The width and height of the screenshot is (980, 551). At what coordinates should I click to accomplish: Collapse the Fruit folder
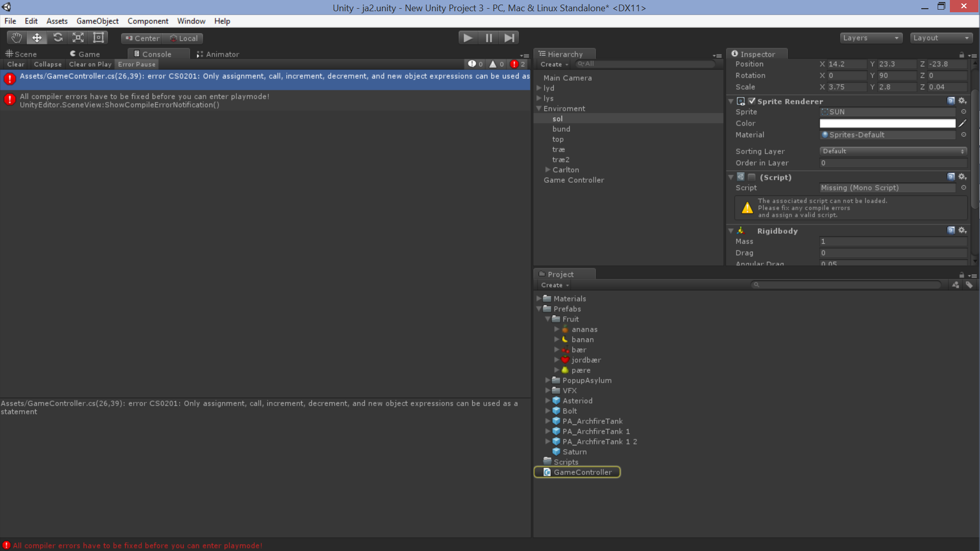click(x=548, y=319)
